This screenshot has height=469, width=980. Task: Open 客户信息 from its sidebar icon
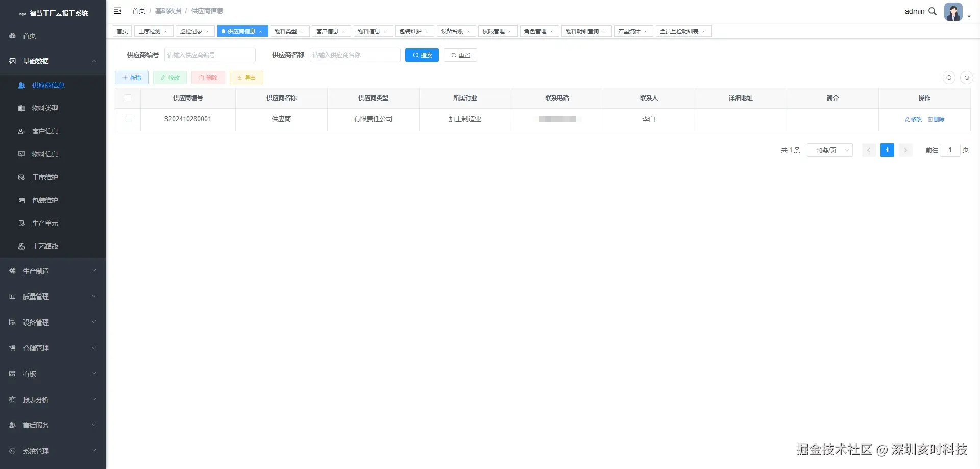point(21,131)
